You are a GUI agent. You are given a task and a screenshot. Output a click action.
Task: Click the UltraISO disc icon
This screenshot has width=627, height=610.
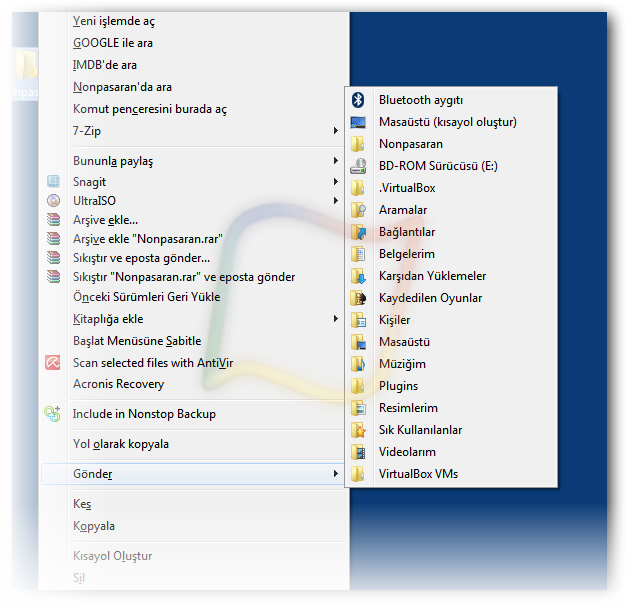tap(53, 200)
